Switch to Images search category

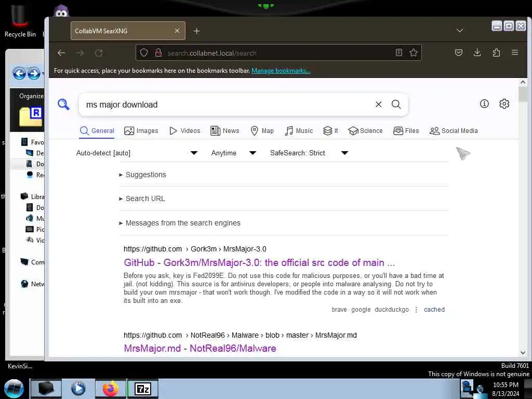pos(141,131)
